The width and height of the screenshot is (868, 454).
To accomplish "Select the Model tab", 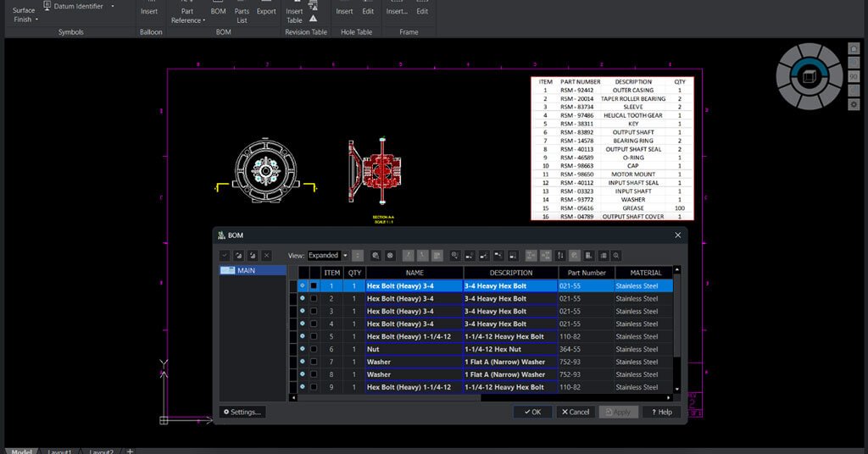I will 20,451.
